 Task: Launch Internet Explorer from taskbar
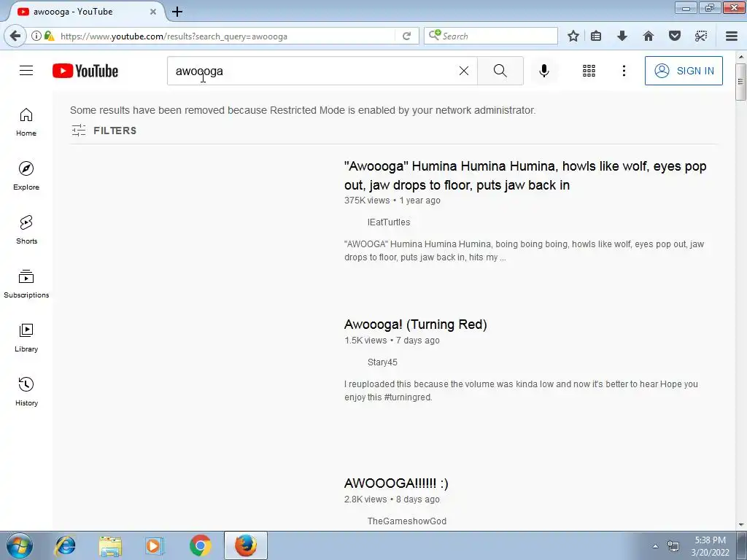[65, 545]
